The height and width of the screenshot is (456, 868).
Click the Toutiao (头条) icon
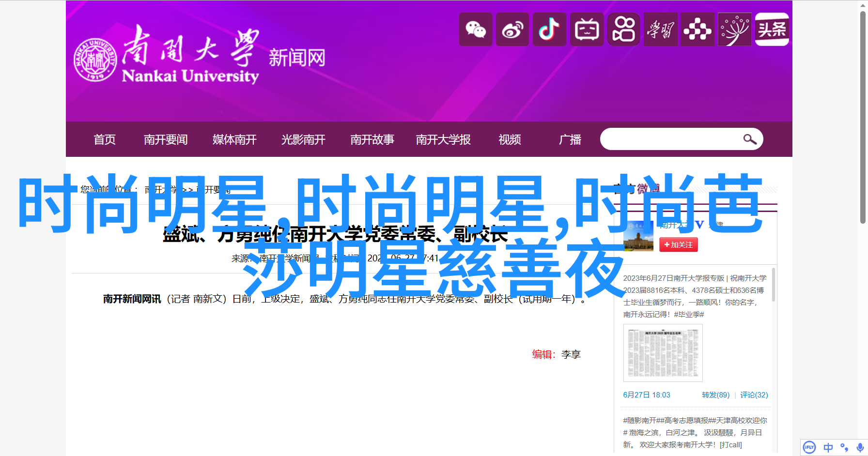(x=772, y=30)
